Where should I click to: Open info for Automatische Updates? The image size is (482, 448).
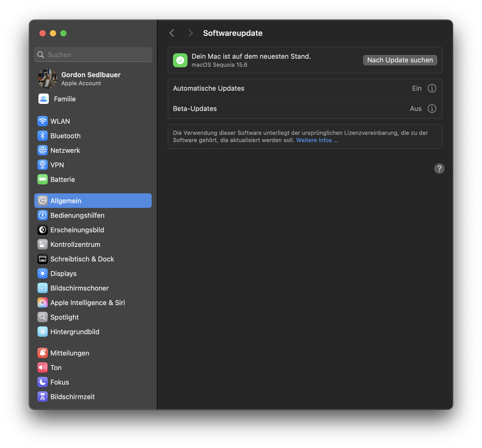(432, 88)
